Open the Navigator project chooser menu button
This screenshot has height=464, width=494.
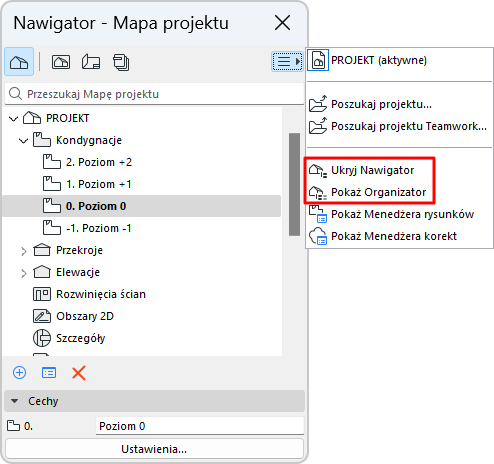[x=287, y=61]
